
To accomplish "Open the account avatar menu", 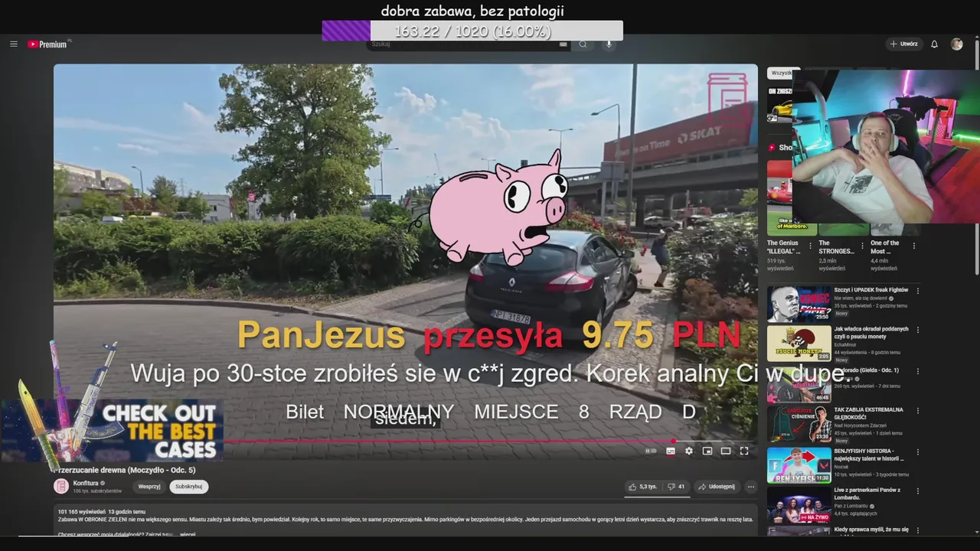I will click(x=956, y=44).
